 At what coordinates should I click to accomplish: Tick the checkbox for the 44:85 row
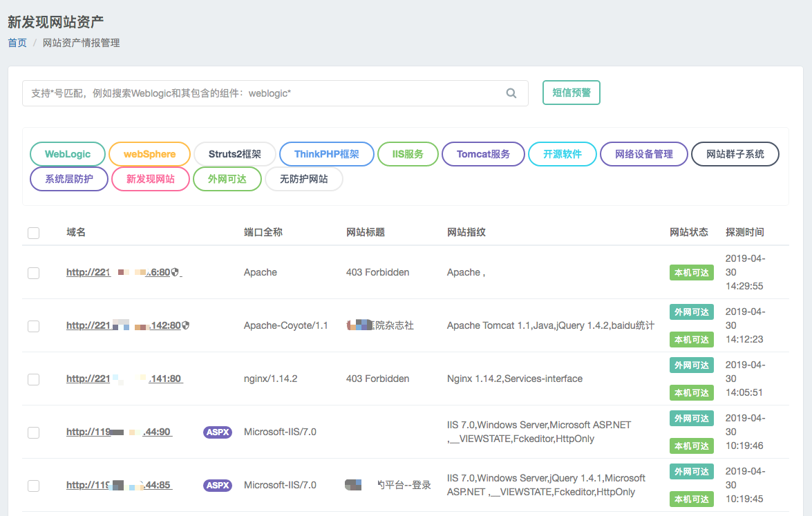33,486
